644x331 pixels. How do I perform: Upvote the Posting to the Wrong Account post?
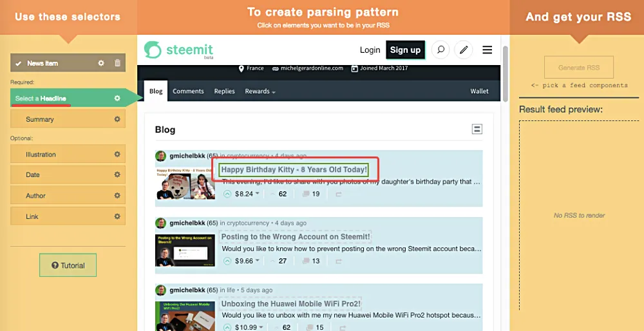pyautogui.click(x=227, y=261)
